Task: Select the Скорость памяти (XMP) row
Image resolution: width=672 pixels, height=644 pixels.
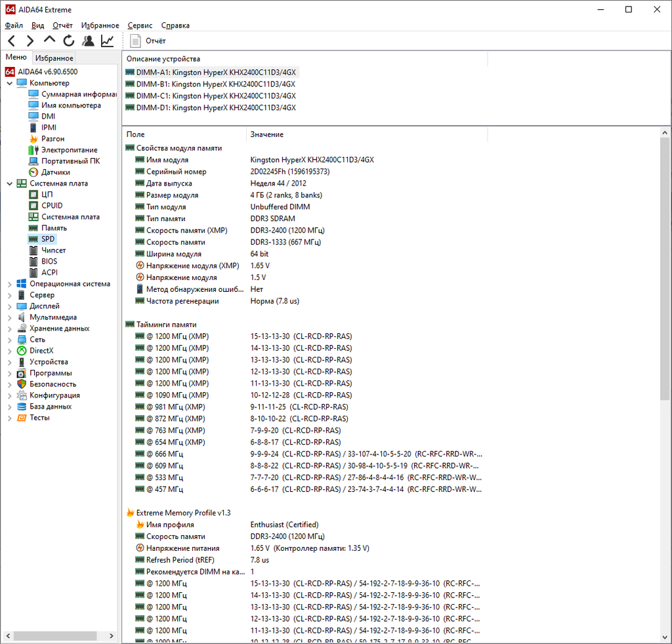Action: tap(304, 230)
